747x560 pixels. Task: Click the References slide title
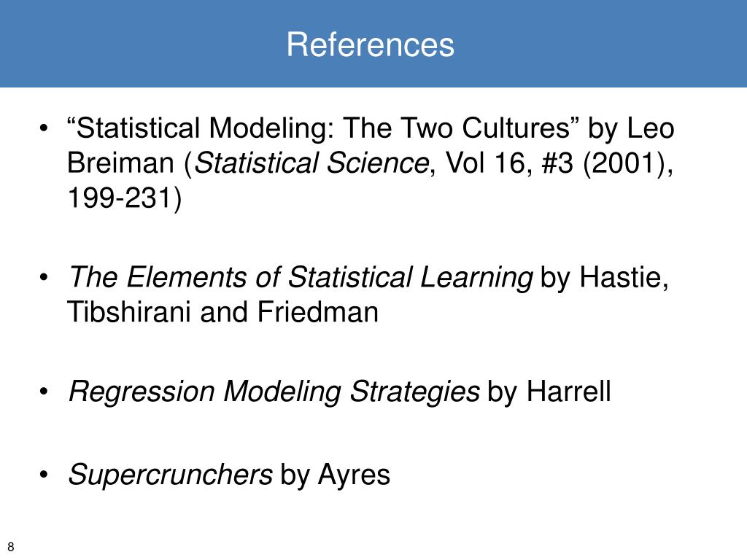pyautogui.click(x=370, y=44)
